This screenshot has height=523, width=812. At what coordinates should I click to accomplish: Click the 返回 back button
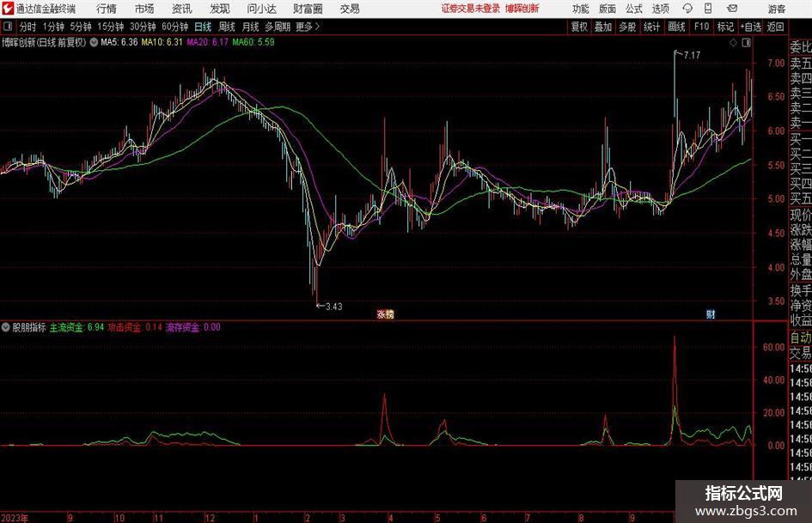pos(775,27)
